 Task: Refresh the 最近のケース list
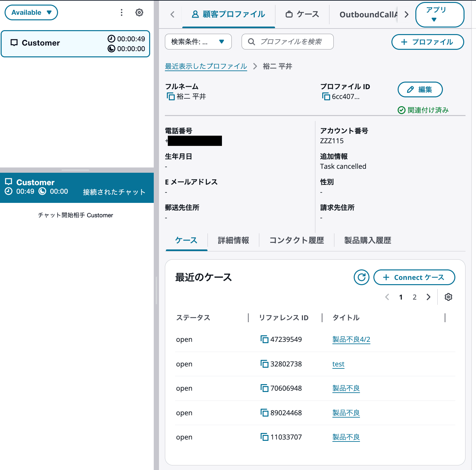[x=361, y=277]
